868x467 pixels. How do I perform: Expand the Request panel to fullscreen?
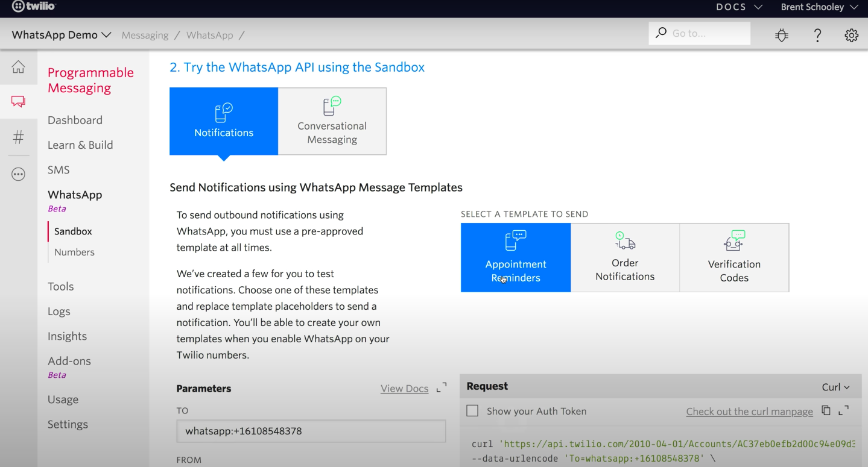844,411
